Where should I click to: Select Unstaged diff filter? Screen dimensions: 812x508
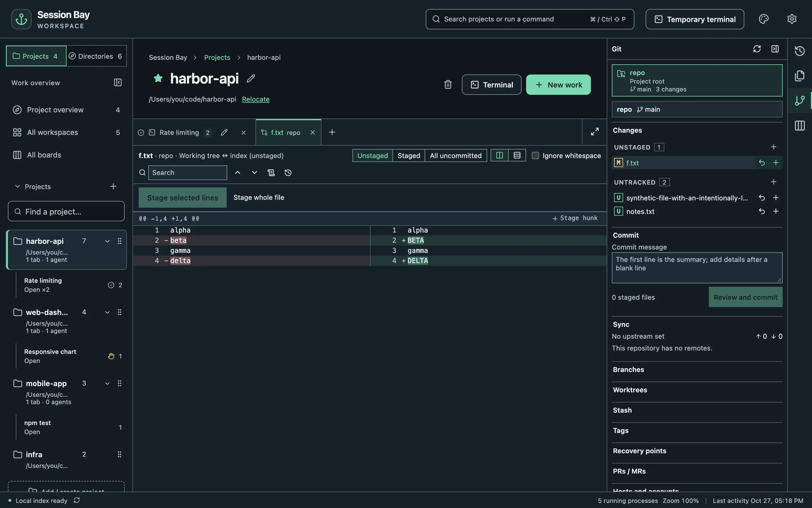tap(372, 156)
